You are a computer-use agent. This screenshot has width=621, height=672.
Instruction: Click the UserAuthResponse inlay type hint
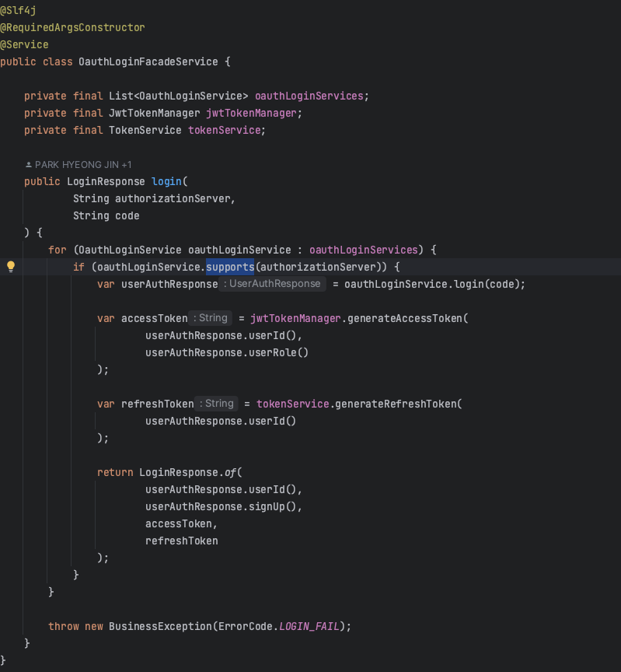click(x=272, y=284)
